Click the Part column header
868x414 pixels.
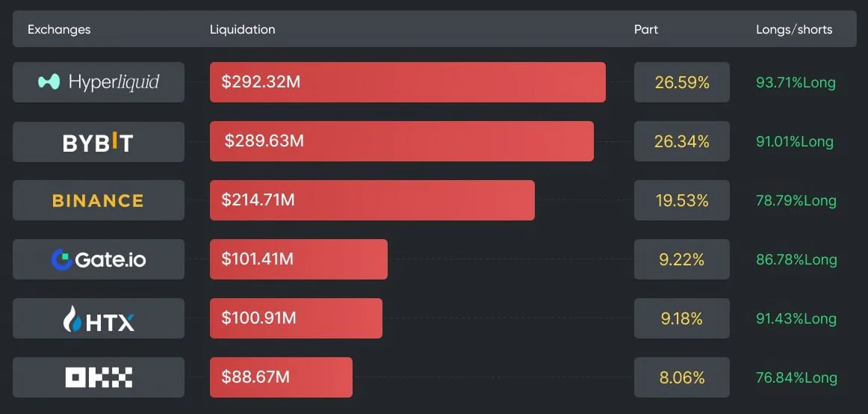(x=646, y=30)
